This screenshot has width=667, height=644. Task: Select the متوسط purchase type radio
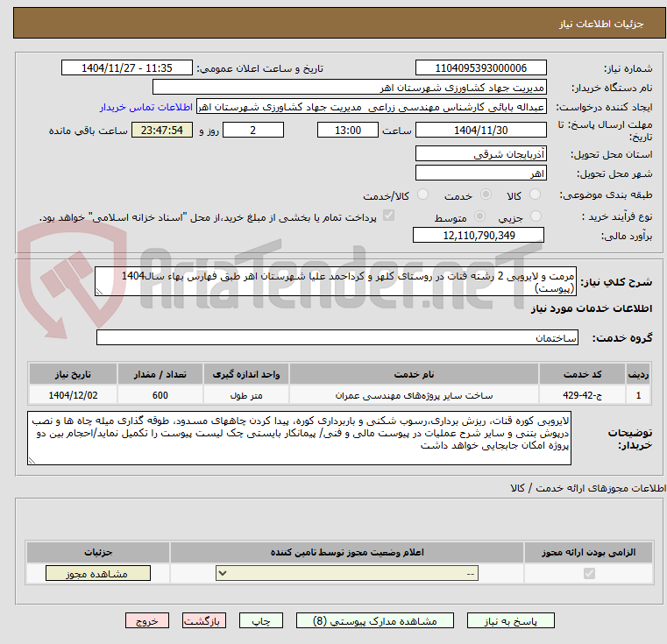(479, 216)
